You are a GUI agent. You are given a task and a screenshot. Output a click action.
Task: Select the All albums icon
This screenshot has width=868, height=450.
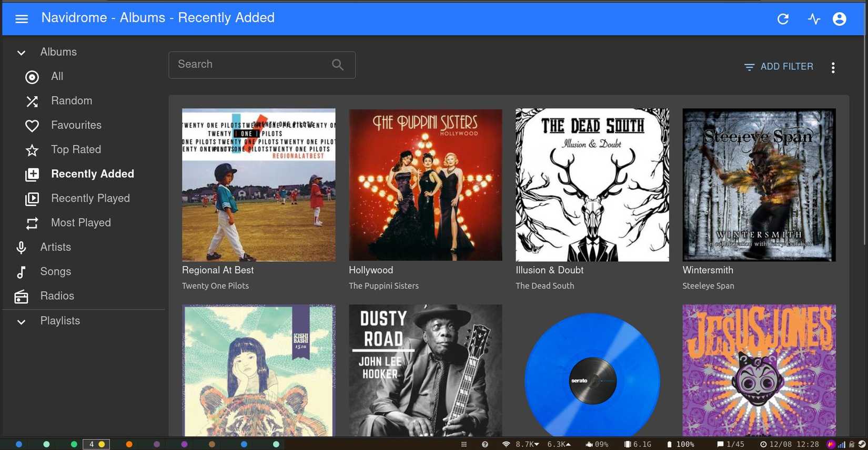point(32,77)
